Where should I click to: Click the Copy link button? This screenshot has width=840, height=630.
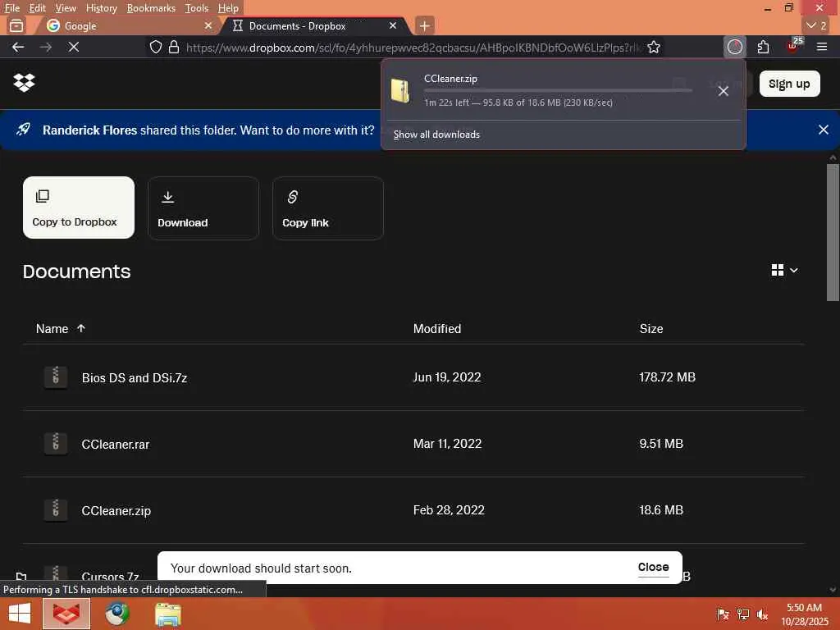pos(328,208)
